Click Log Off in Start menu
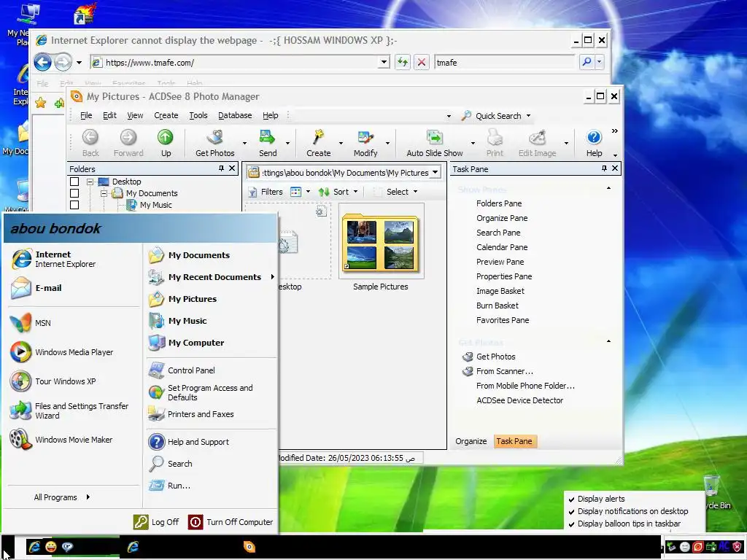Image resolution: width=747 pixels, height=560 pixels. click(x=156, y=522)
